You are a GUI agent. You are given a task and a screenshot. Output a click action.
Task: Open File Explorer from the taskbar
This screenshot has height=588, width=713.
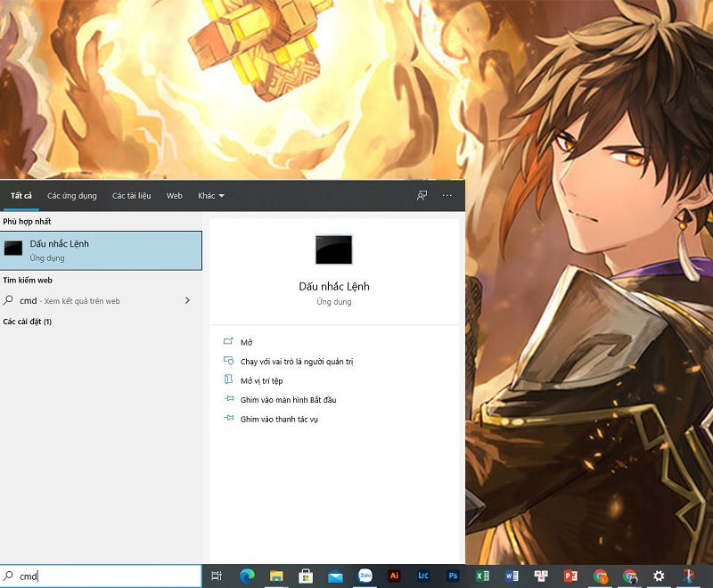[276, 576]
